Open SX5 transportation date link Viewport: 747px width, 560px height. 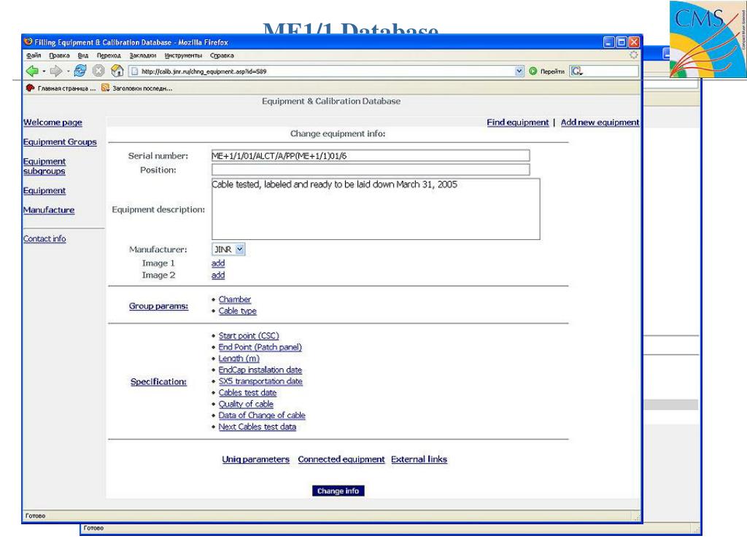pyautogui.click(x=260, y=381)
